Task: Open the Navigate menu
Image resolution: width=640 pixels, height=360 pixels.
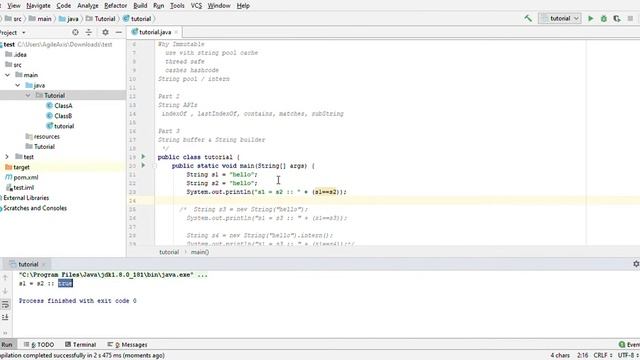Action: (38, 6)
